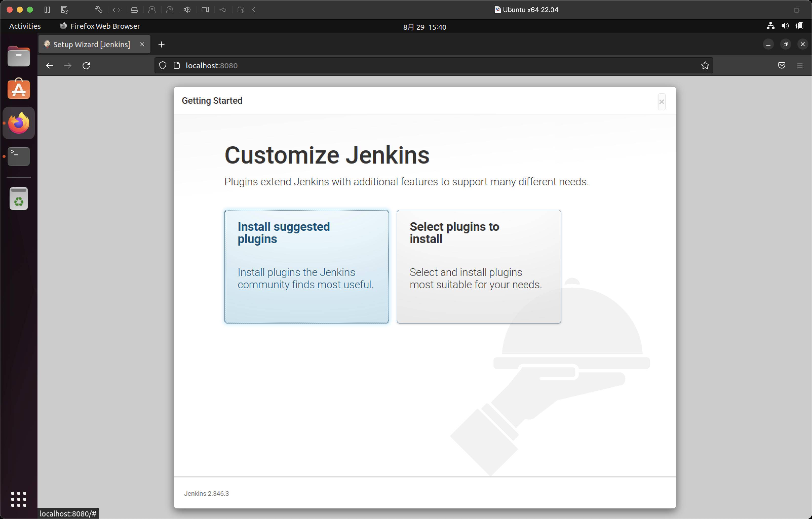Collapse the VM toolbar with the chevron
The width and height of the screenshot is (812, 519).
click(x=254, y=9)
